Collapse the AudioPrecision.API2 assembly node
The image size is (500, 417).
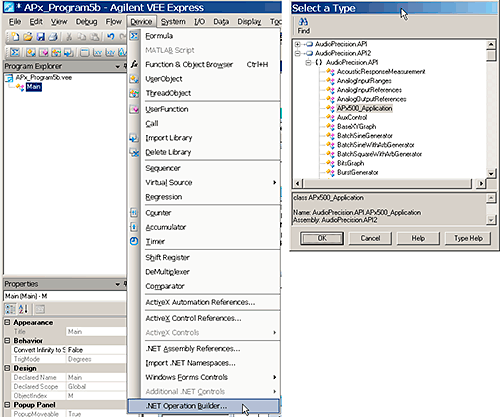pos(298,53)
